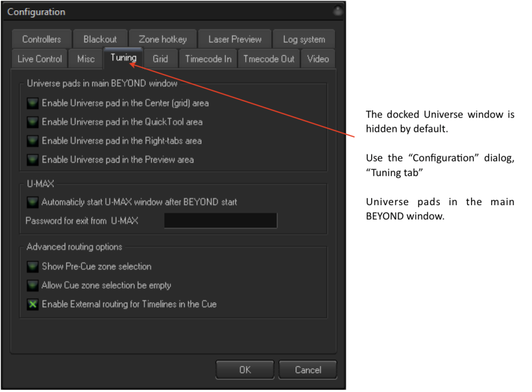Enable Universe pad in Center (grid) area
532x392 pixels.
(x=33, y=103)
